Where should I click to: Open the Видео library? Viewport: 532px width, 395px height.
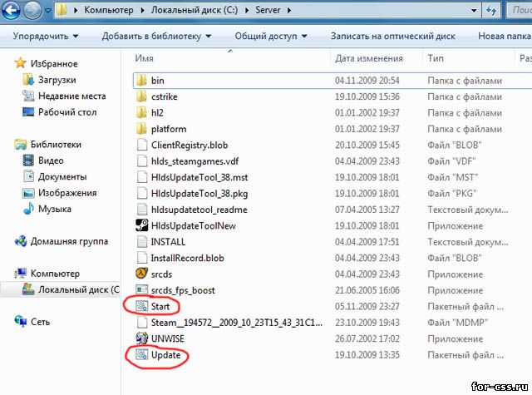click(51, 160)
